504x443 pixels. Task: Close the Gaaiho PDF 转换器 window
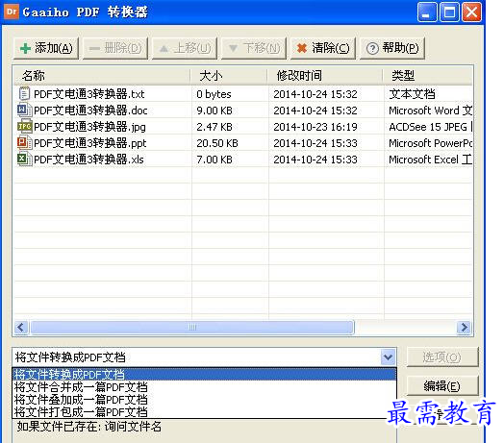pos(471,12)
